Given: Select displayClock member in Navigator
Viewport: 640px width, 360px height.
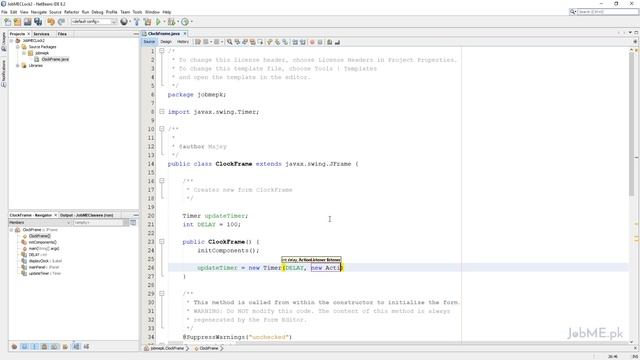Looking at the screenshot, I should (45, 261).
